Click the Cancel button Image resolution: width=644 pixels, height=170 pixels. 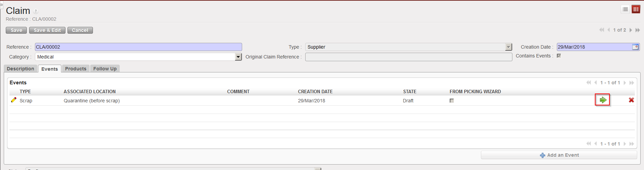point(80,30)
